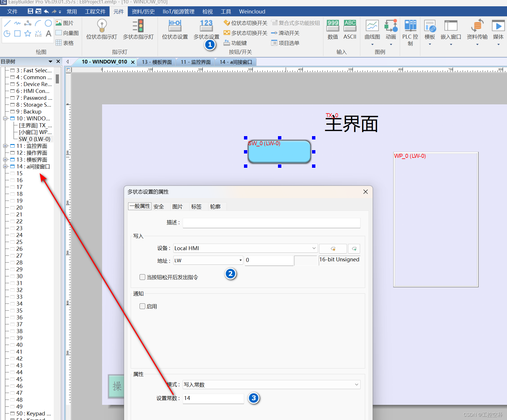Image resolution: width=507 pixels, height=420 pixels.
Task: Close the 目录树 panel
Action: [x=58, y=61]
